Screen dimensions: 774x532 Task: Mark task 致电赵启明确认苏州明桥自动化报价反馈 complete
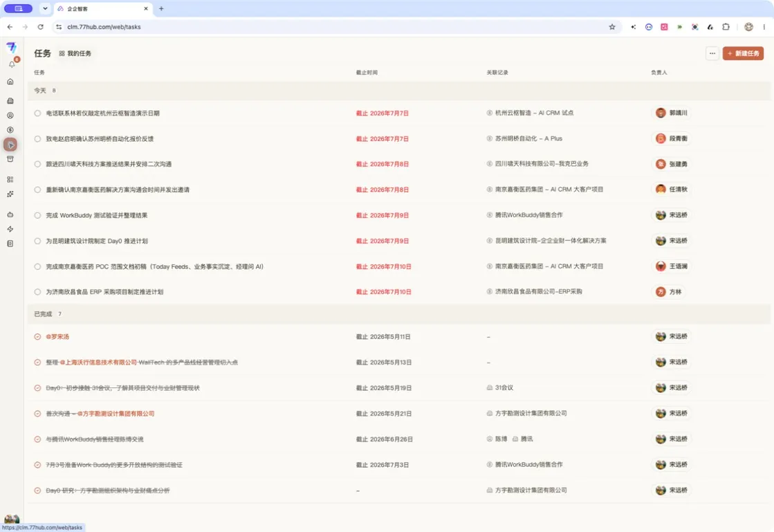[x=37, y=138]
